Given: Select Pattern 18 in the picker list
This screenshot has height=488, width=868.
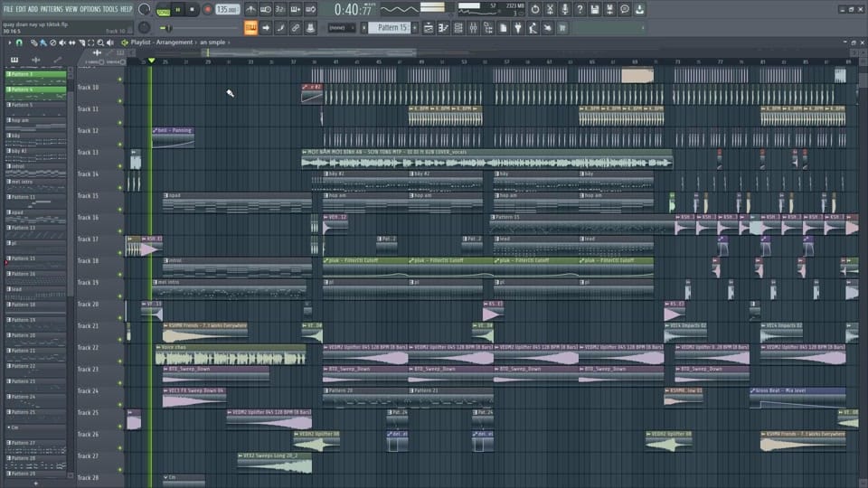Looking at the screenshot, I should (x=36, y=305).
